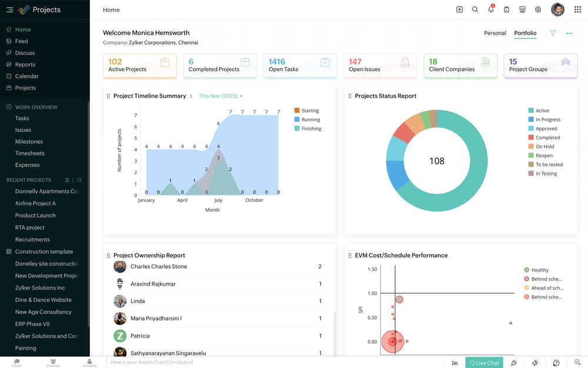588x368 pixels.
Task: Click the zoom search icon at bottom right
Action: pos(577,362)
